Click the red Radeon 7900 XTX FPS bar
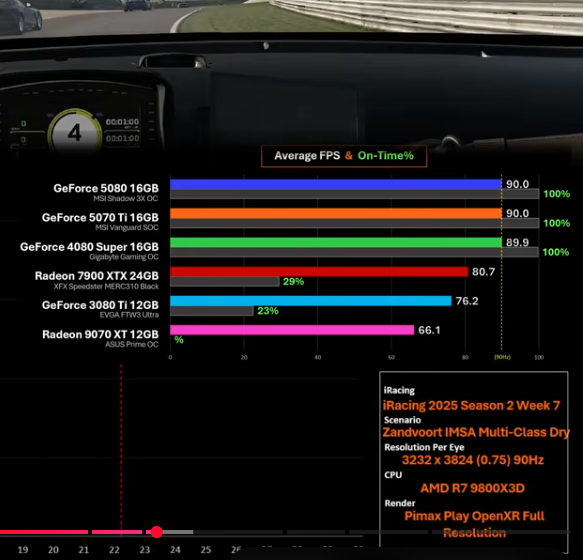 point(319,271)
